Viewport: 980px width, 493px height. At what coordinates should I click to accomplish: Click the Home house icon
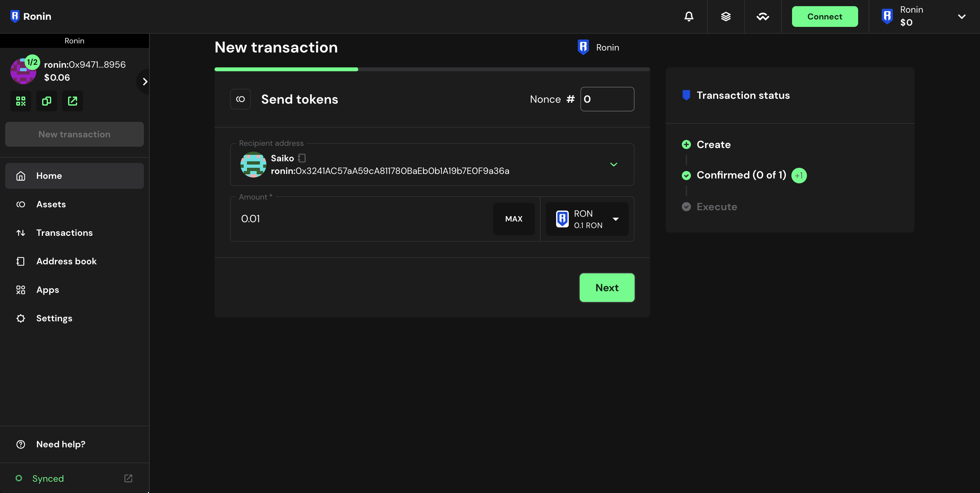pyautogui.click(x=20, y=176)
